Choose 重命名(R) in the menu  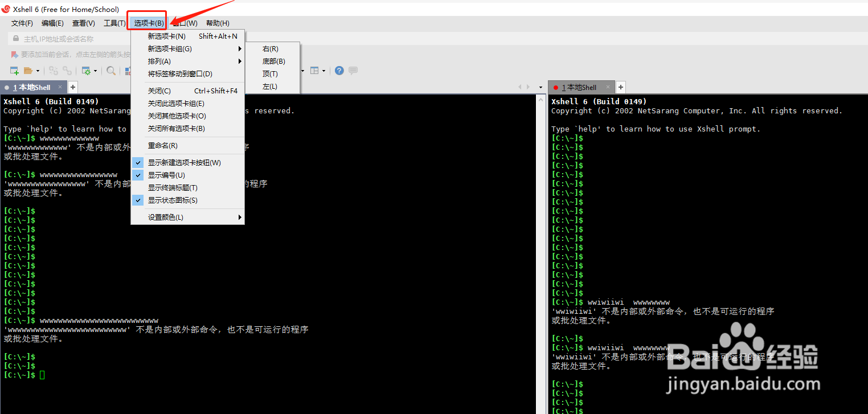pyautogui.click(x=188, y=145)
